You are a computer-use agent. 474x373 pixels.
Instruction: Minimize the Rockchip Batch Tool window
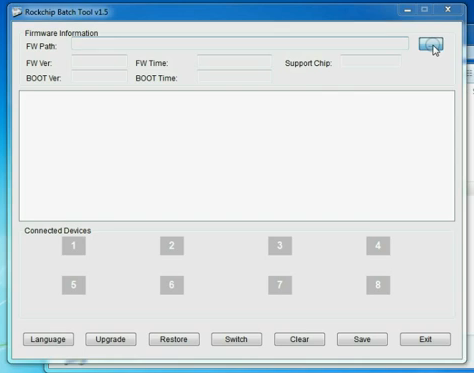point(407,10)
